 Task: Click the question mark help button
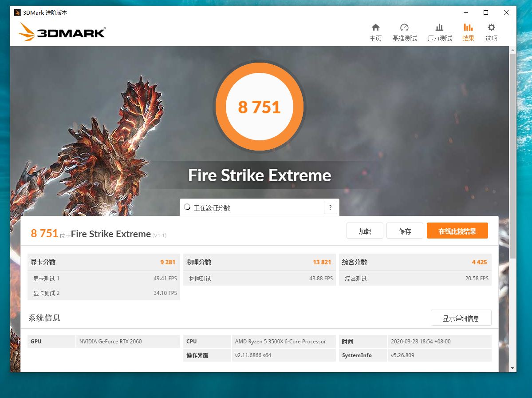click(331, 207)
